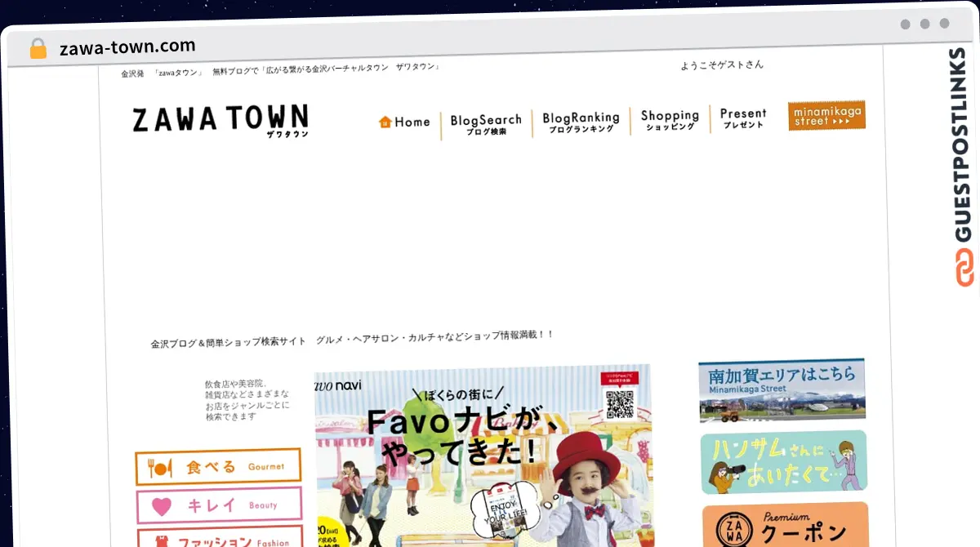
Task: Open the ハンサムさんにあいたくて banner
Action: [x=783, y=462]
